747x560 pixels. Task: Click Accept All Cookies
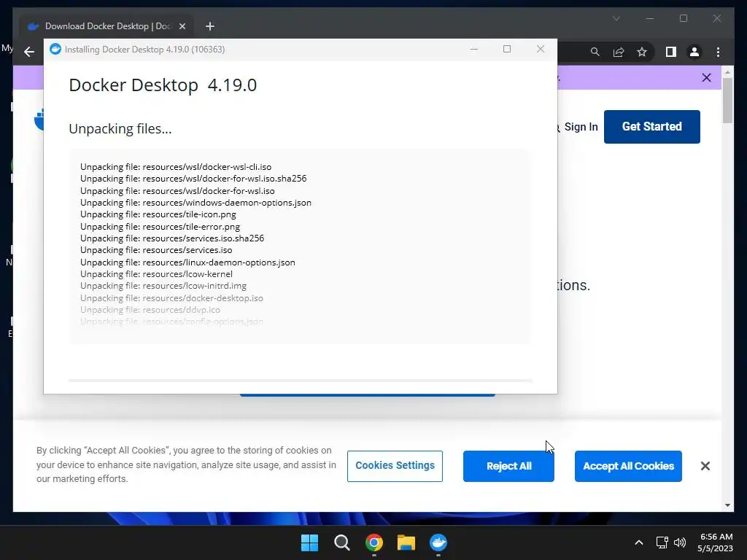(x=628, y=466)
